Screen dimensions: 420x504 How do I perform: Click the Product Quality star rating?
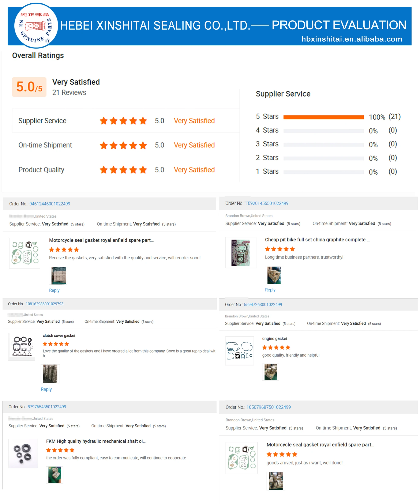point(123,170)
